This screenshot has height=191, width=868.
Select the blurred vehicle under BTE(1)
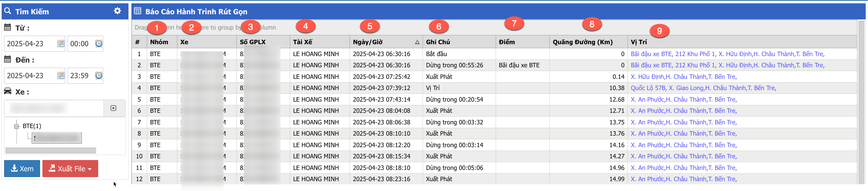57,138
